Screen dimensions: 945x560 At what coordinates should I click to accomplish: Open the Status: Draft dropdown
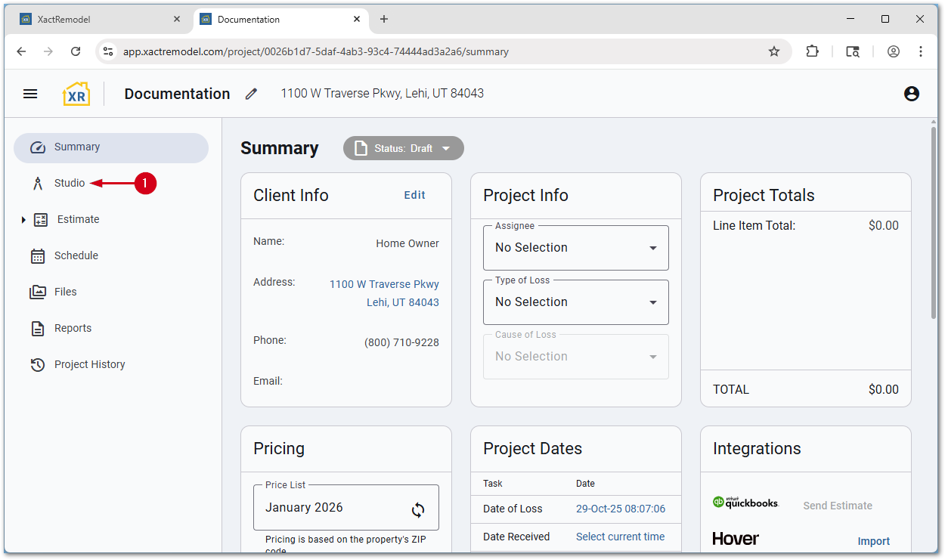pyautogui.click(x=404, y=148)
